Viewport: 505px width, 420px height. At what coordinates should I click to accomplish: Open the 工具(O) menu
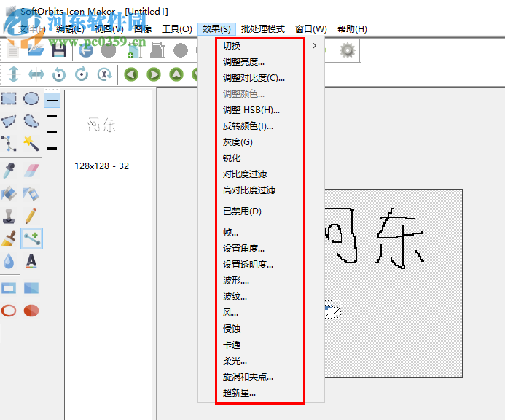click(177, 29)
